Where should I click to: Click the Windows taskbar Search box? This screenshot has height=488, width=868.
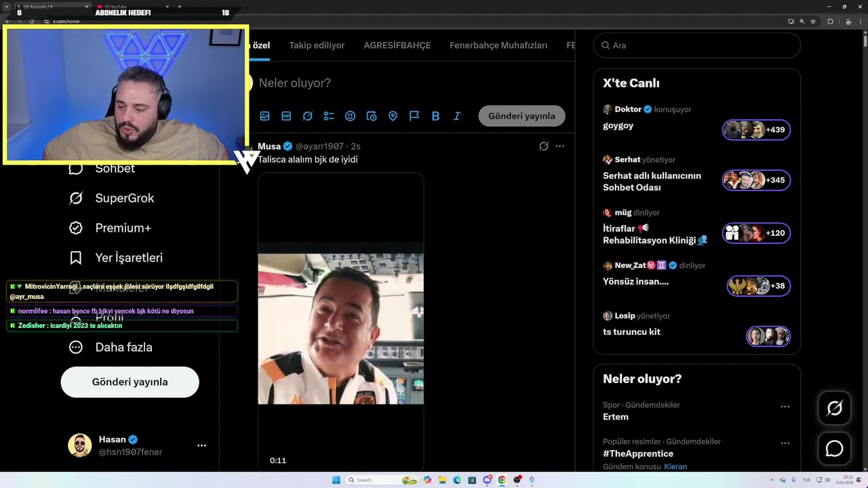382,480
